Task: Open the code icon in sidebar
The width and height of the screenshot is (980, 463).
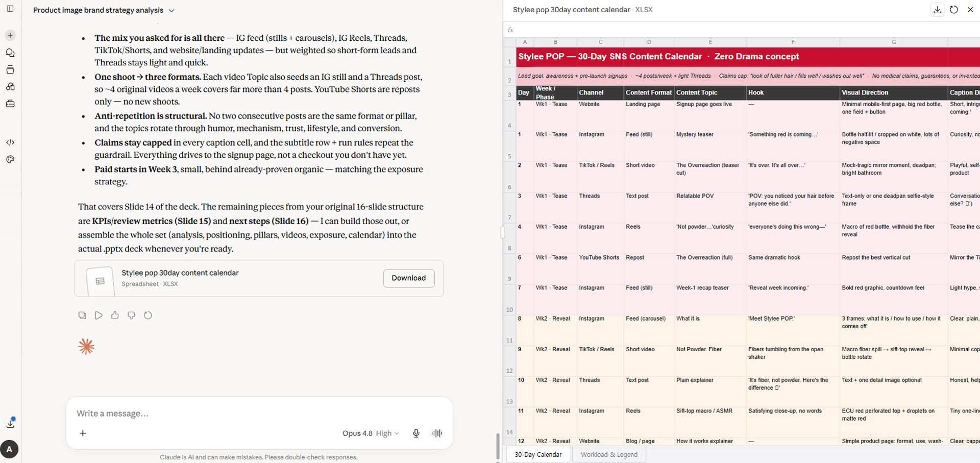Action: point(10,142)
